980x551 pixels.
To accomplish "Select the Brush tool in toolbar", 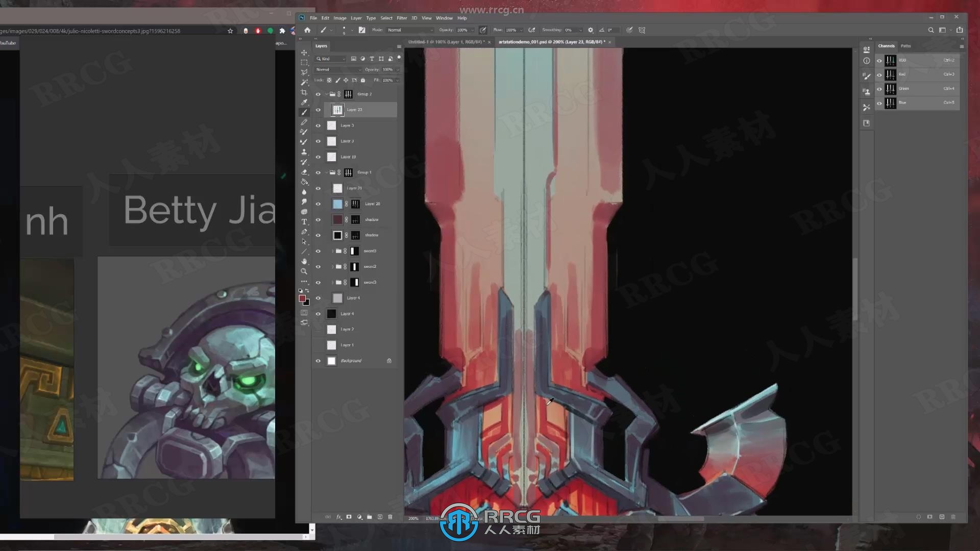I will [304, 112].
